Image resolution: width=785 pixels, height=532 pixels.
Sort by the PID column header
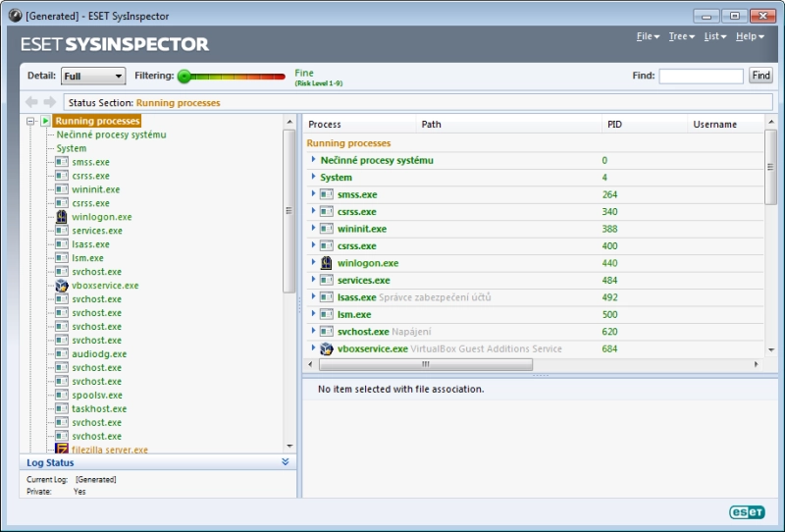pos(645,125)
